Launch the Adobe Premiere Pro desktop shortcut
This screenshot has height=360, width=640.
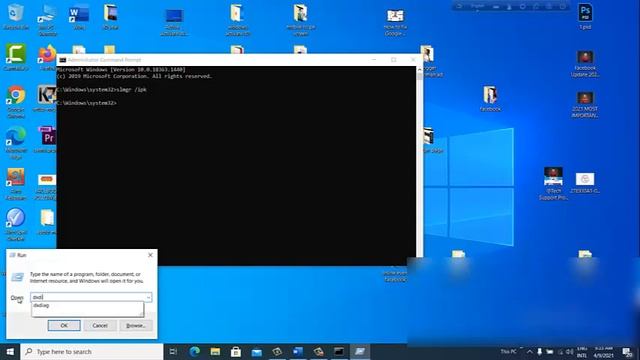point(47,140)
